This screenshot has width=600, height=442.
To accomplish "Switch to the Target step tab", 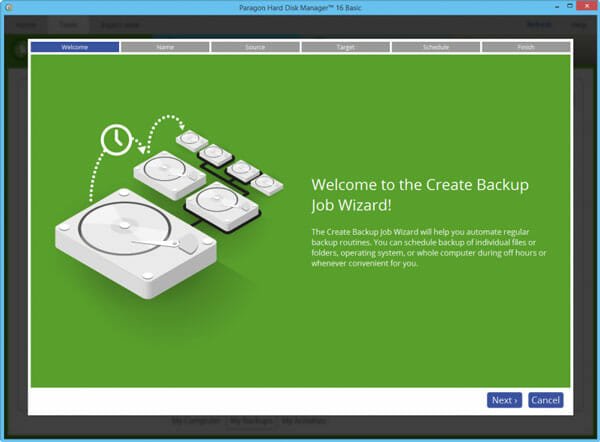I will [x=345, y=46].
